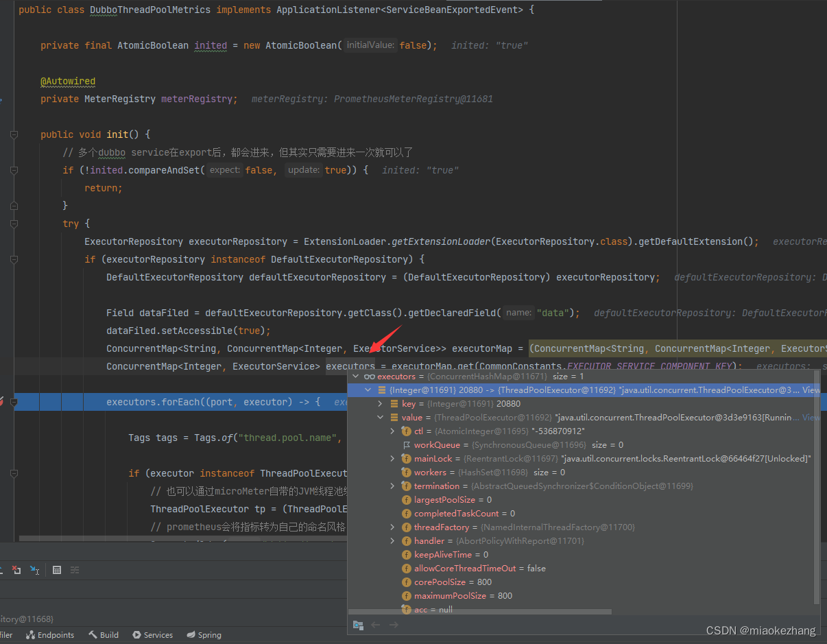Collapse the executors root node

(x=356, y=377)
